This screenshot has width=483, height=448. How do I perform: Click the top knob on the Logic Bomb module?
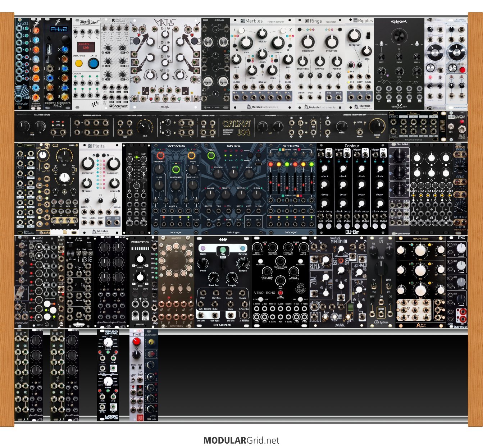coord(108,342)
